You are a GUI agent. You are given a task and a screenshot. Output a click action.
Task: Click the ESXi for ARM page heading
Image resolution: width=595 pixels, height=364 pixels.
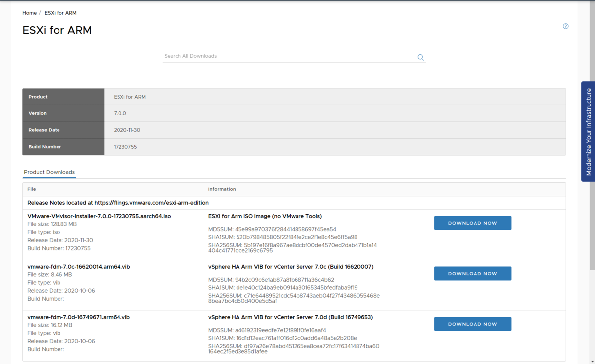pyautogui.click(x=57, y=30)
